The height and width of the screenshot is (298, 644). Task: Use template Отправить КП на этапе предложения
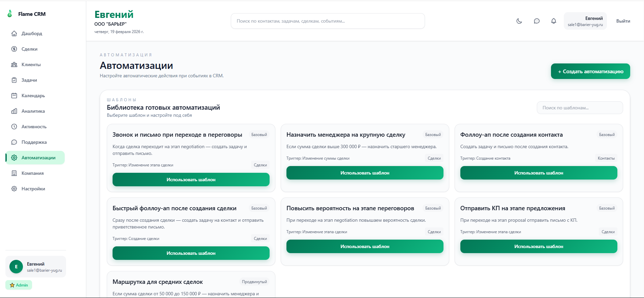point(539,246)
